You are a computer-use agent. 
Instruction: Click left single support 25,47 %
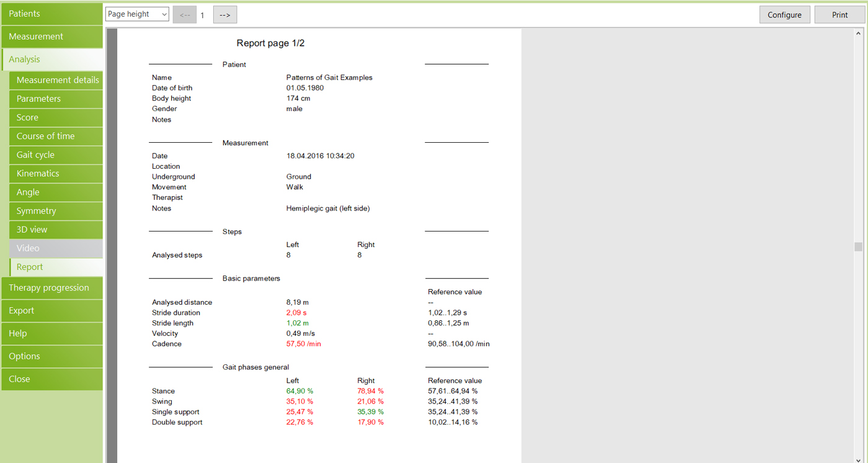pos(300,412)
